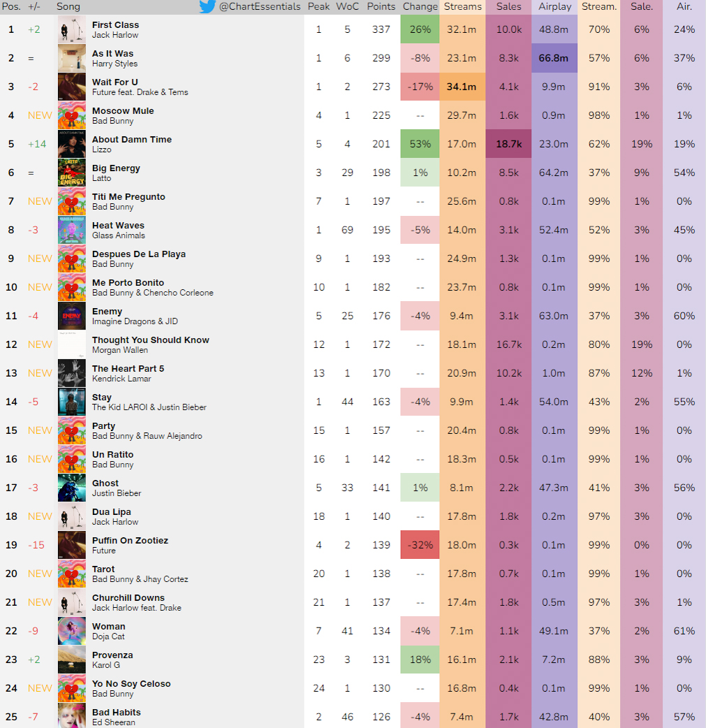Click the artist name Harry Styles
Screen dimensions: 706x728
[x=115, y=64]
